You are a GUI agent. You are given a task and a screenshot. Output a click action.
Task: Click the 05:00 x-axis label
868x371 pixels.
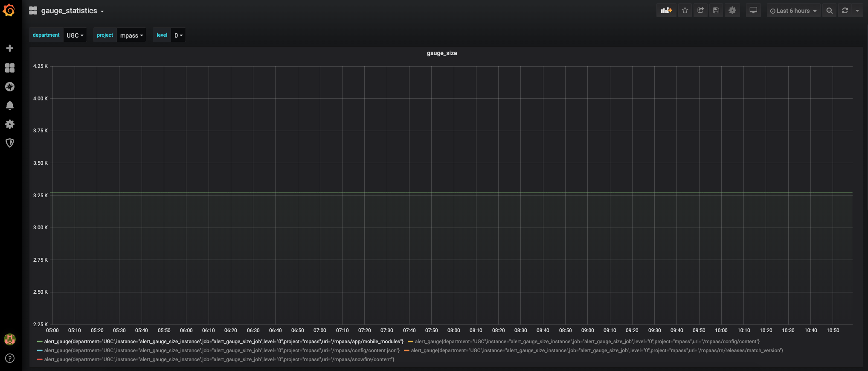pyautogui.click(x=52, y=330)
